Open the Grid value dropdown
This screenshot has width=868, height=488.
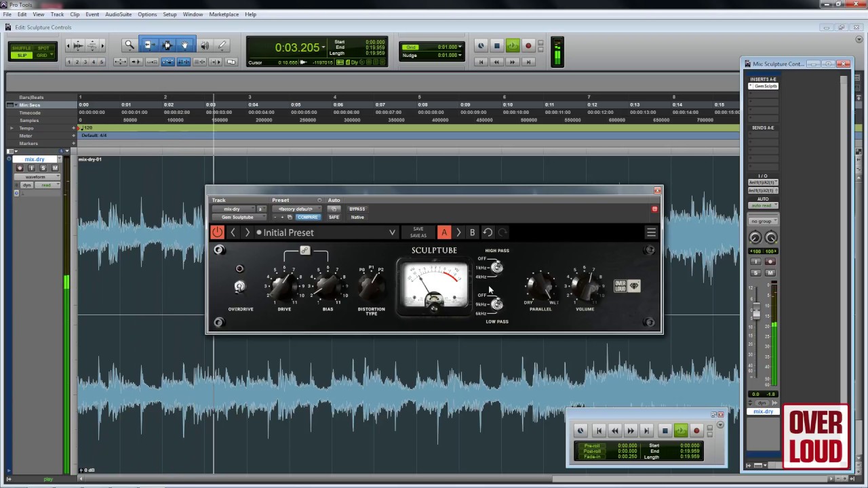(x=460, y=47)
